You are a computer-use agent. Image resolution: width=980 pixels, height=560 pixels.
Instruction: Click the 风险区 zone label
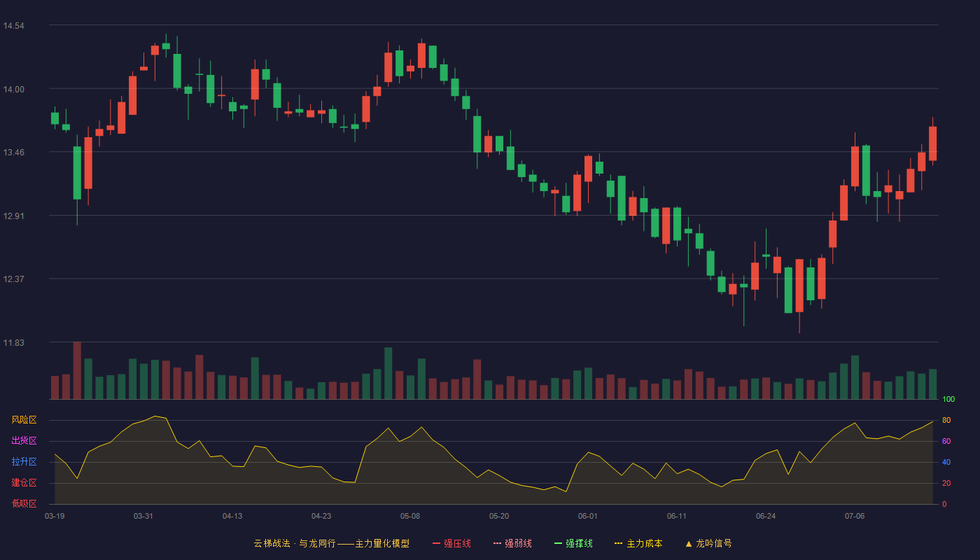pyautogui.click(x=24, y=420)
